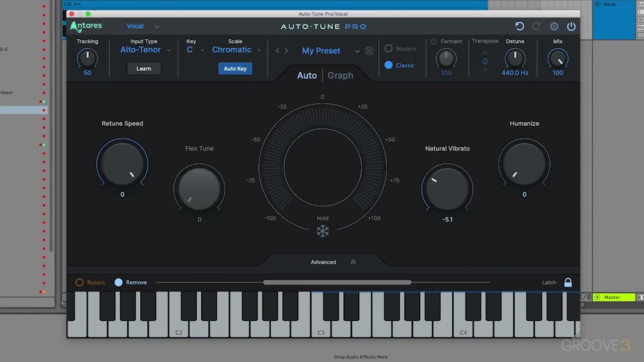Click the Detune knob

(515, 58)
